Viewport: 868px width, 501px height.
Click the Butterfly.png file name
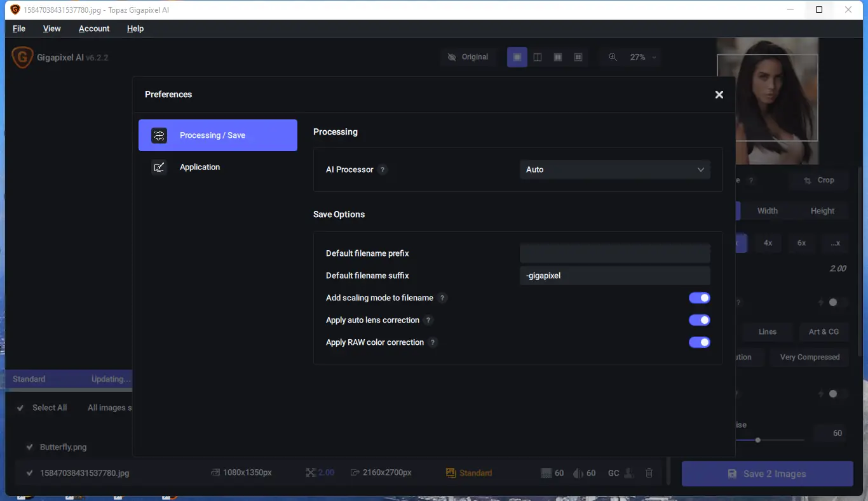64,447
